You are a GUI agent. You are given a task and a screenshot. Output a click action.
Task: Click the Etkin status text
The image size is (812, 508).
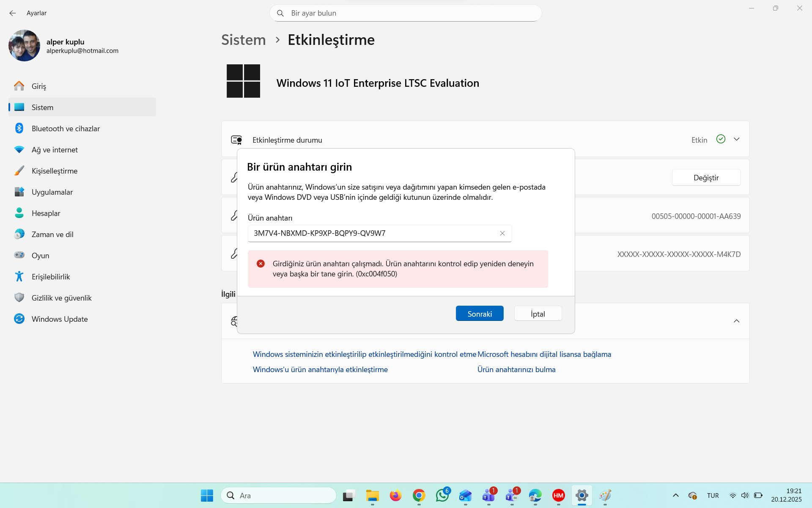pyautogui.click(x=699, y=140)
